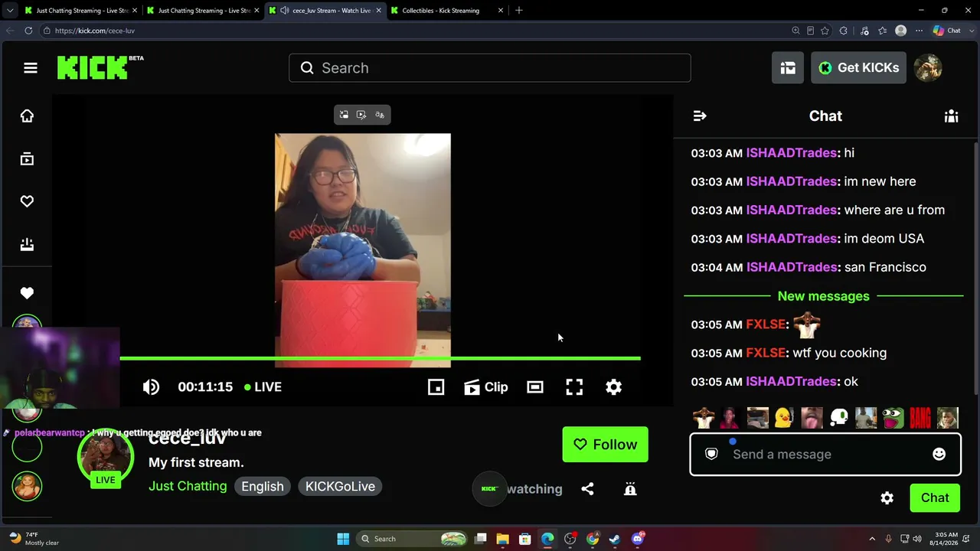Bookmark this page with star icon

pyautogui.click(x=825, y=31)
